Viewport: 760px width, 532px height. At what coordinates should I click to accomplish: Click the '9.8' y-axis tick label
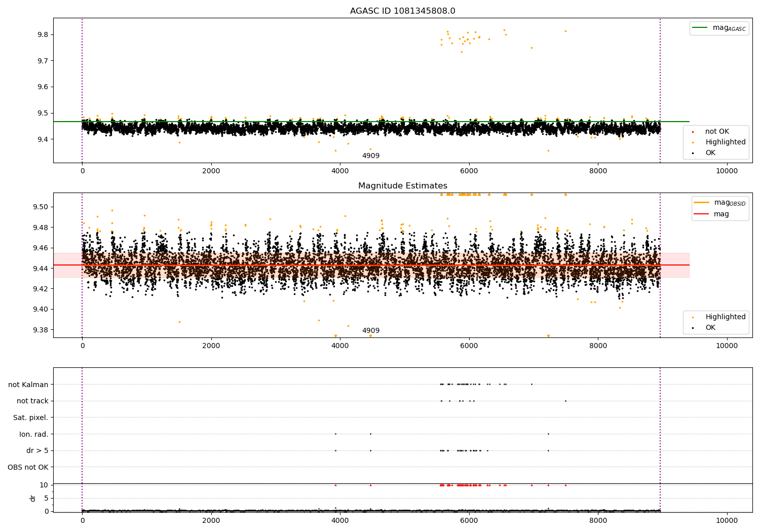pyautogui.click(x=43, y=35)
